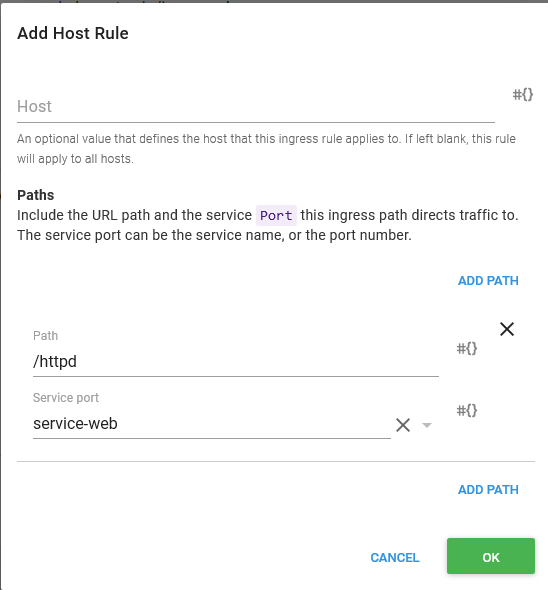Open variable binding for Service port field
The height and width of the screenshot is (590, 548).
coord(467,410)
